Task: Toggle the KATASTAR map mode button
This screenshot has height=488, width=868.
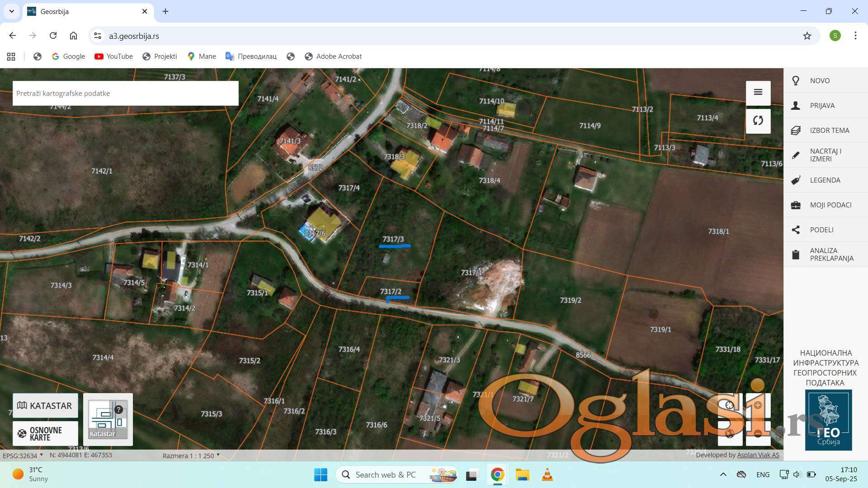Action: [x=45, y=405]
